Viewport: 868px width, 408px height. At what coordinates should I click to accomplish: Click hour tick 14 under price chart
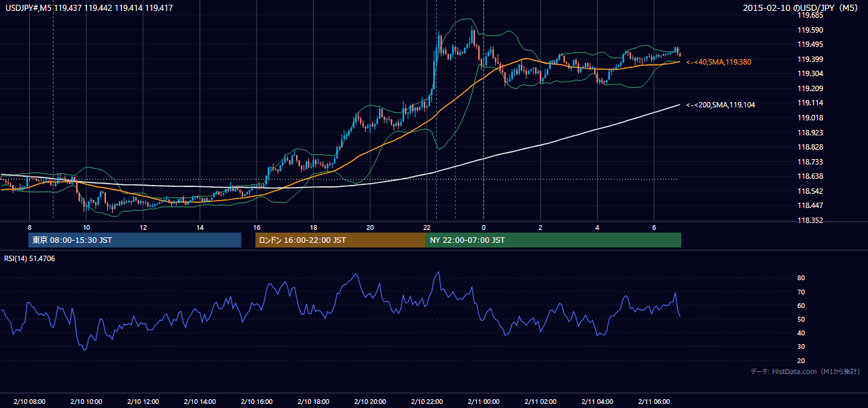pyautogui.click(x=200, y=226)
